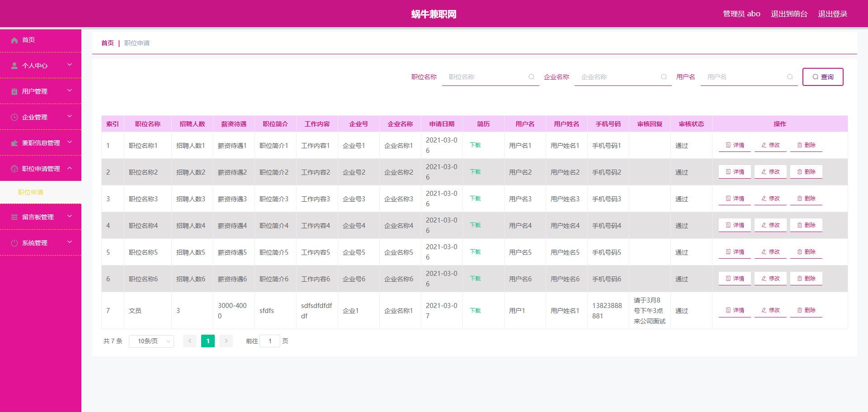Click the clock icon beside 企业管理
This screenshot has width=868, height=412.
click(14, 117)
